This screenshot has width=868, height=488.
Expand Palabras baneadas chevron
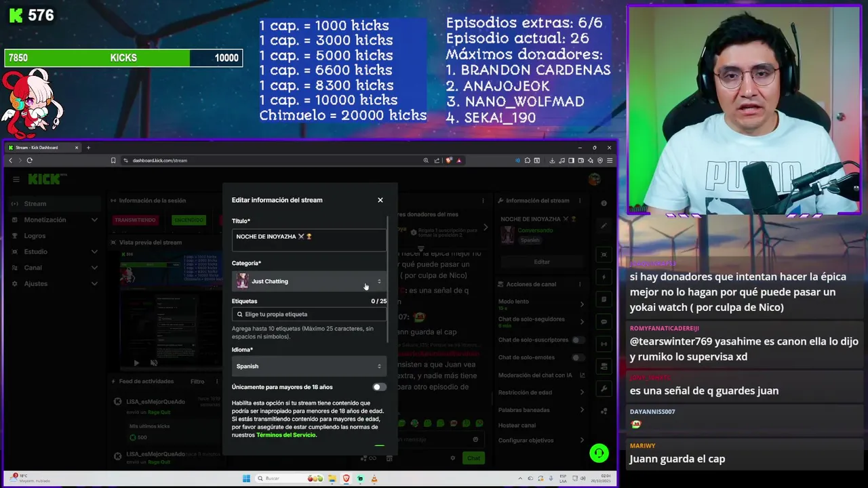[582, 410]
